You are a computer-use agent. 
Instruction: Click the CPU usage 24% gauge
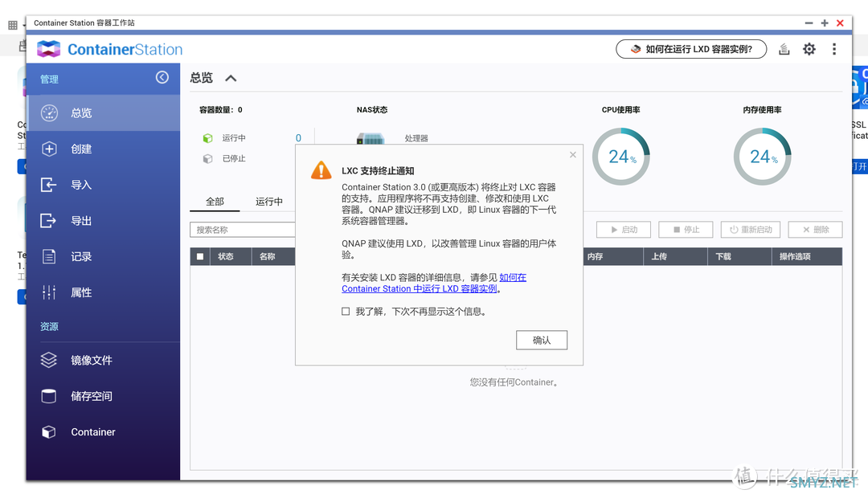[621, 157]
